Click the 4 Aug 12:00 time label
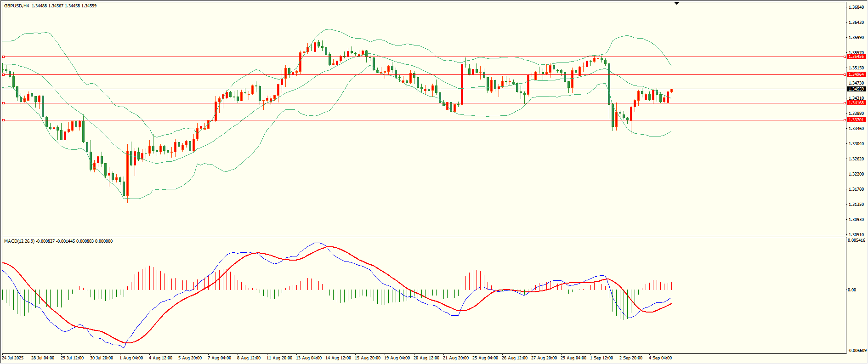Viewport: 868px width, 364px height. (160, 358)
